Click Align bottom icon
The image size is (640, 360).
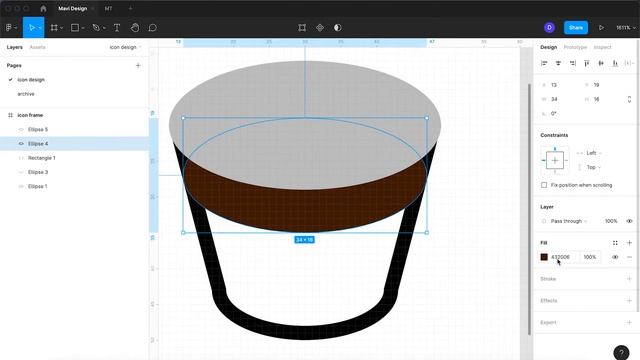(x=615, y=63)
